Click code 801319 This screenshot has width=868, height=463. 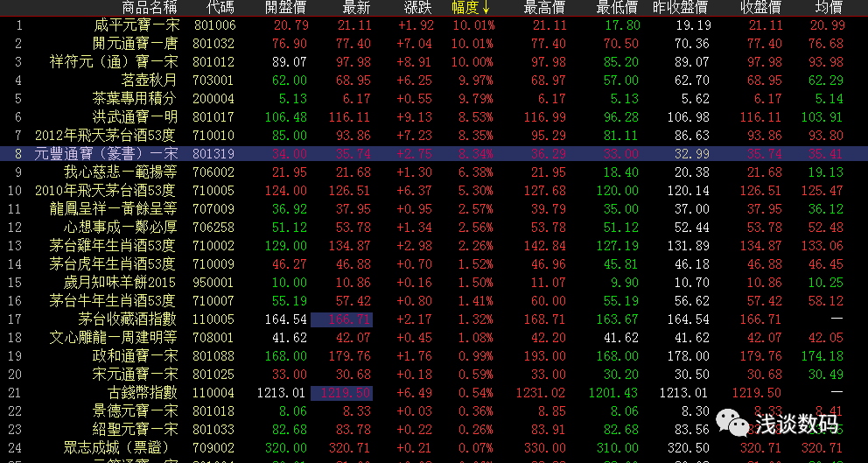coord(213,153)
